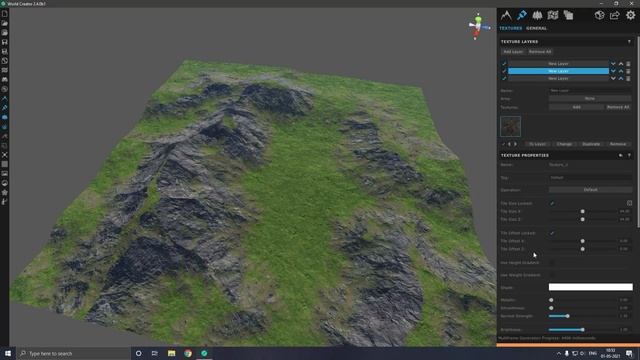Open the Terrain mountain tab icon in right panel

[506, 16]
